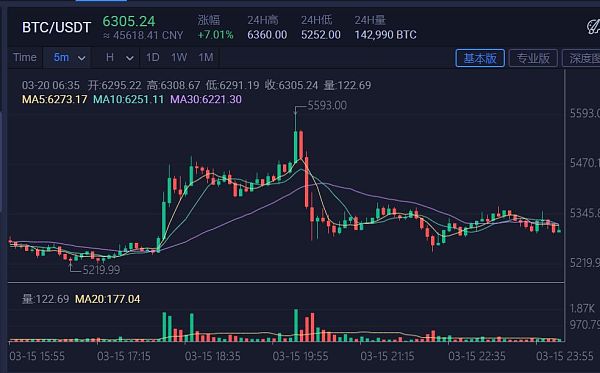This screenshot has width=600, height=373.
Task: Switch chart to 1W timeframe
Action: click(179, 57)
